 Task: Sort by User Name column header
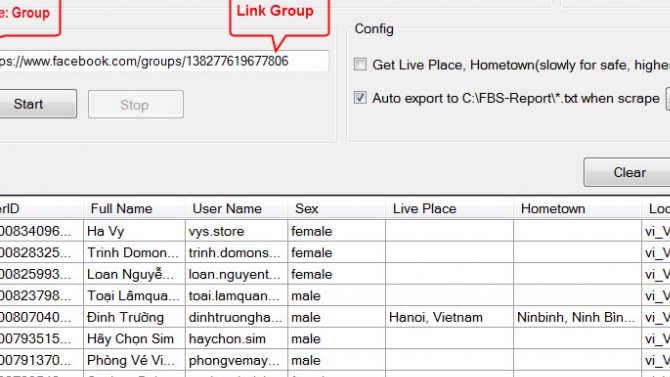coord(236,209)
